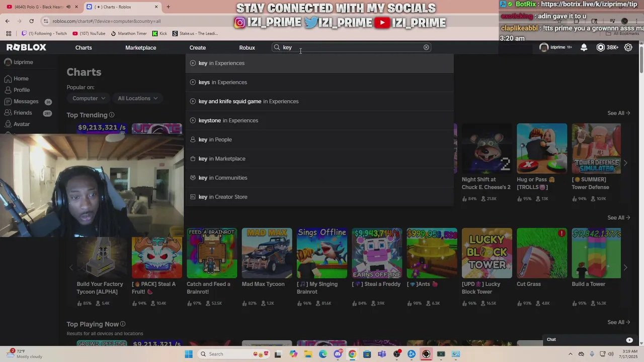This screenshot has height=362, width=644.
Task: See All for the second games row
Action: [618, 218]
